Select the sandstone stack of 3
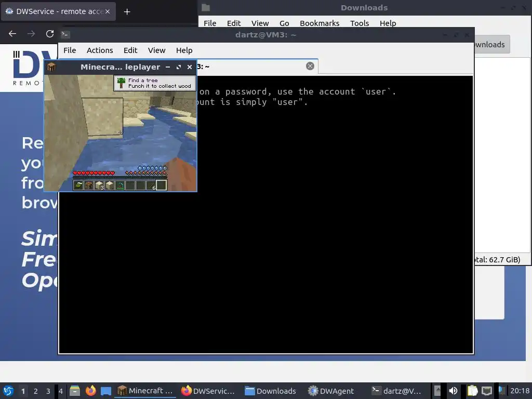532x399 pixels. (x=99, y=185)
